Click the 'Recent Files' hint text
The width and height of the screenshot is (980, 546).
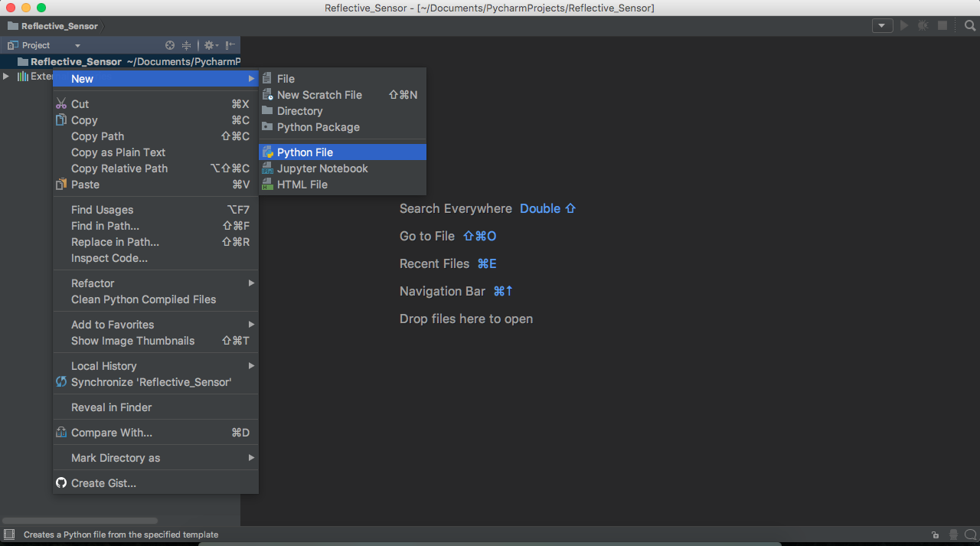[434, 263]
